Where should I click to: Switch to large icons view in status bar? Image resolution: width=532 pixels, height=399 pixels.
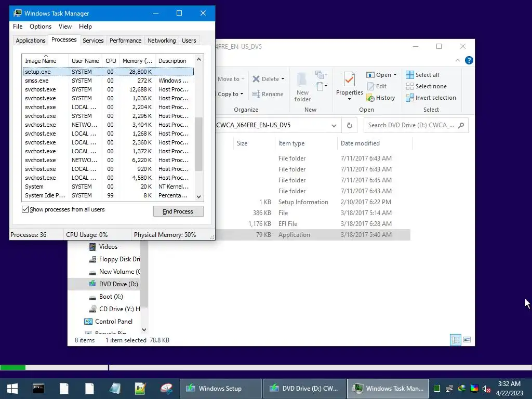tap(467, 340)
